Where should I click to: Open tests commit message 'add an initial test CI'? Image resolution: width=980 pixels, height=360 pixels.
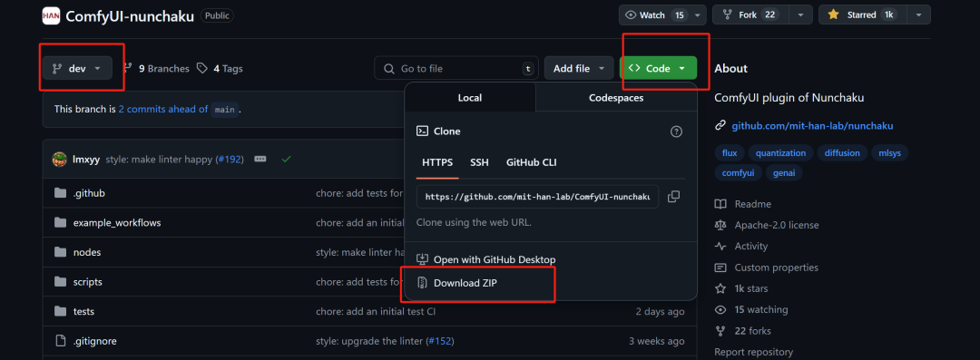click(x=376, y=311)
